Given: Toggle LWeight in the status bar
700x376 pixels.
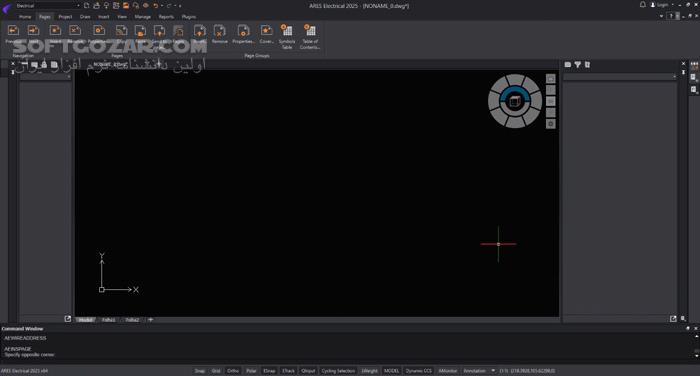Looking at the screenshot, I should pyautogui.click(x=370, y=371).
